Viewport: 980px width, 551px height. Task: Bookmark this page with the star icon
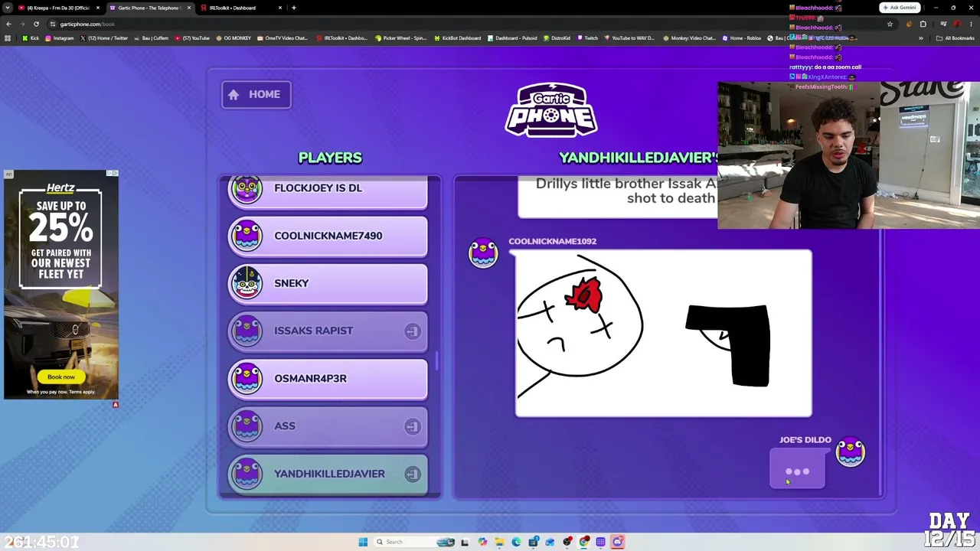pyautogui.click(x=890, y=24)
